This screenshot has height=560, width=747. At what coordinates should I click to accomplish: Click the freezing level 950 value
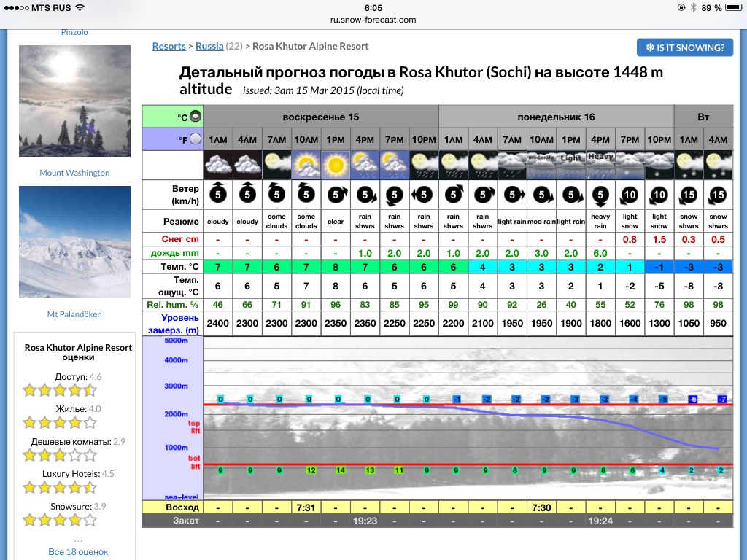(x=718, y=323)
